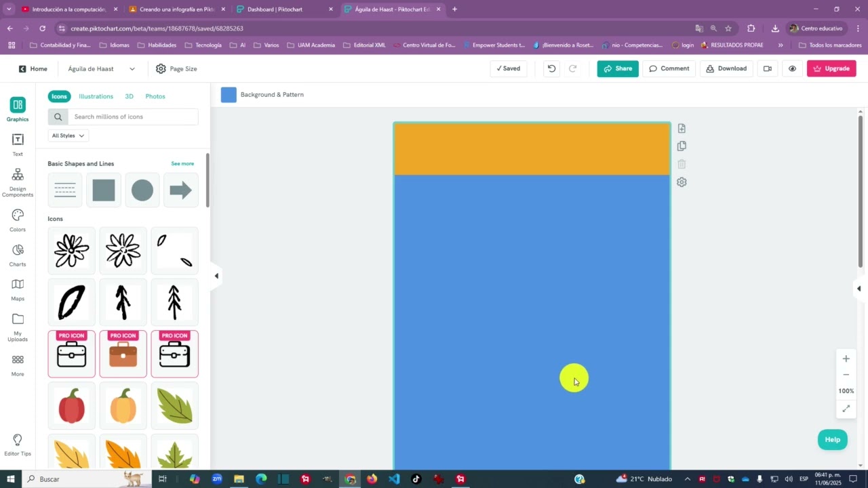Switch to the Photos tab
The image size is (868, 488).
155,96
